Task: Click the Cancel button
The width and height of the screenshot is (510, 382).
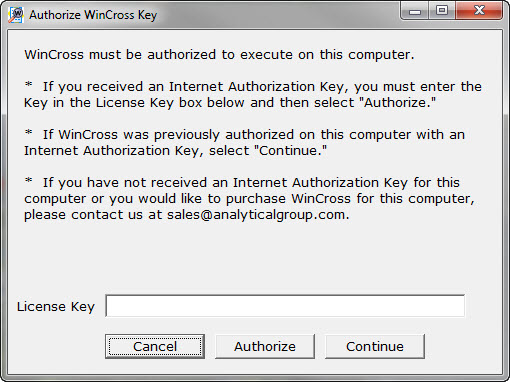Action: pos(155,346)
